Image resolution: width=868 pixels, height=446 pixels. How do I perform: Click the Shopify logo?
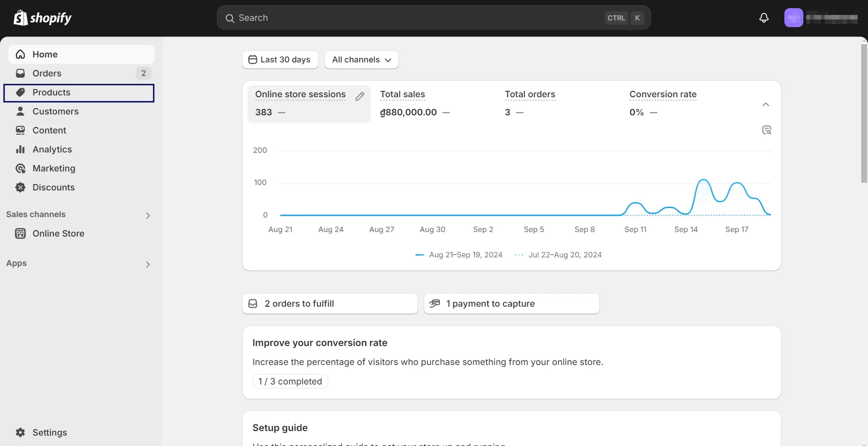pos(42,18)
